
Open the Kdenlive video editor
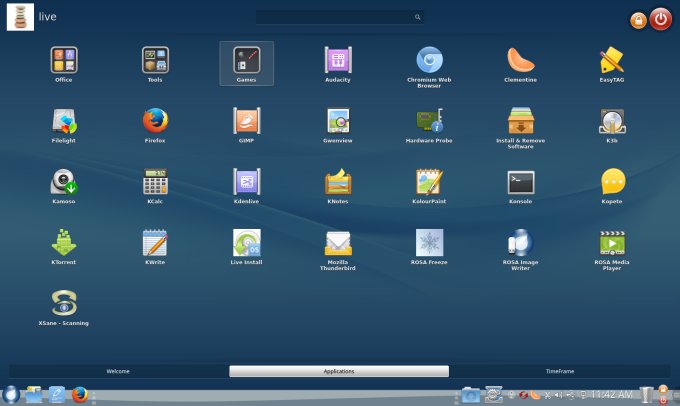246,186
